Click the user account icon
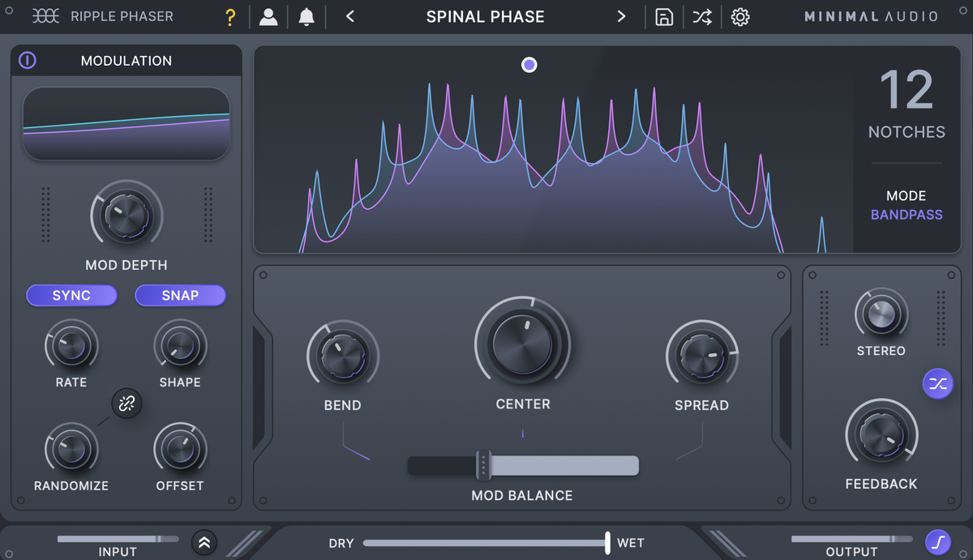973x560 pixels. pyautogui.click(x=268, y=16)
